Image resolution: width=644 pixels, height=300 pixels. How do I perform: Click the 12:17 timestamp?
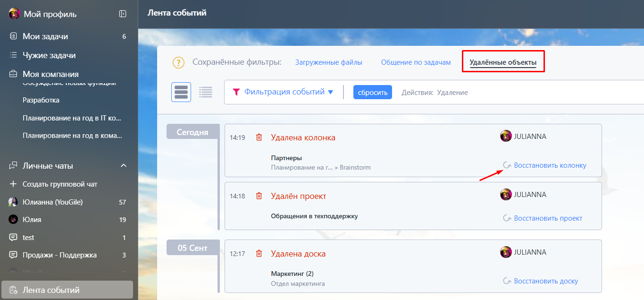(237, 254)
